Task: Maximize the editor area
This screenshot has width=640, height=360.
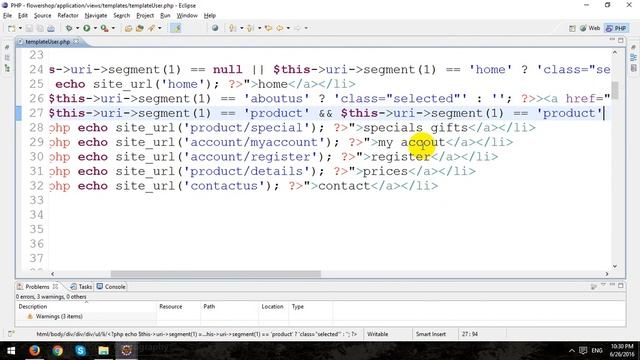Action: pyautogui.click(x=621, y=40)
